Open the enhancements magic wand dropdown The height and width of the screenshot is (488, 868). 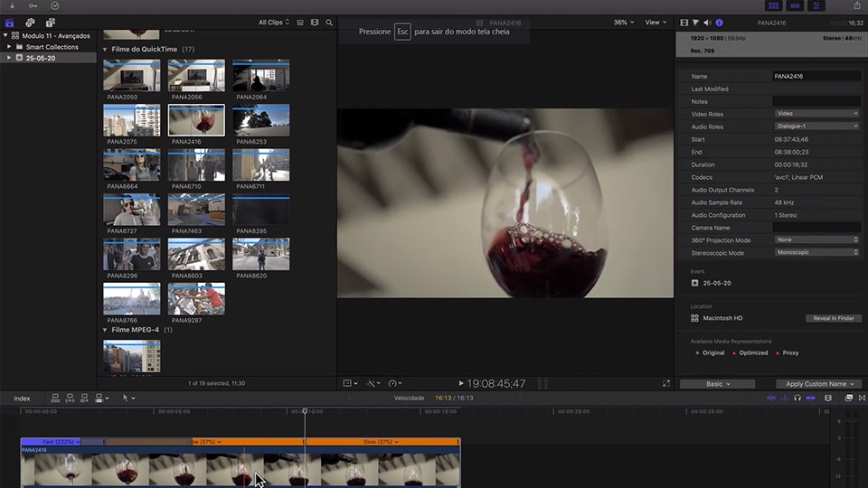373,383
